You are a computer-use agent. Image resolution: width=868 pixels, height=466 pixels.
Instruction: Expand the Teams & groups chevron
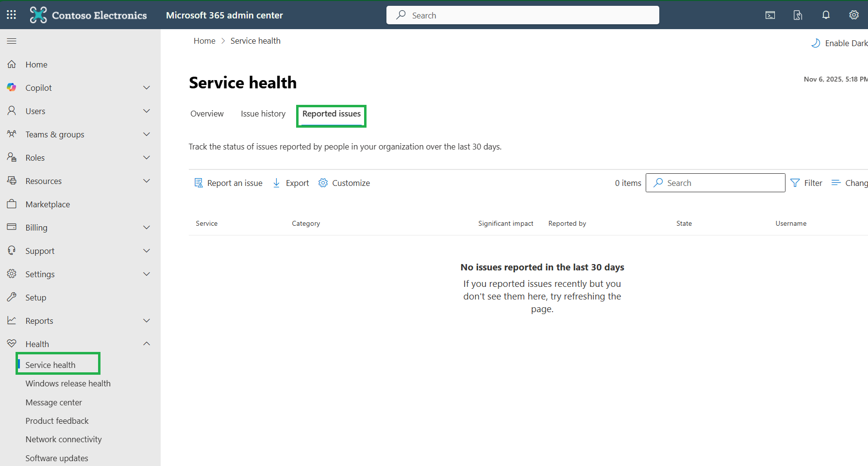[x=147, y=134]
